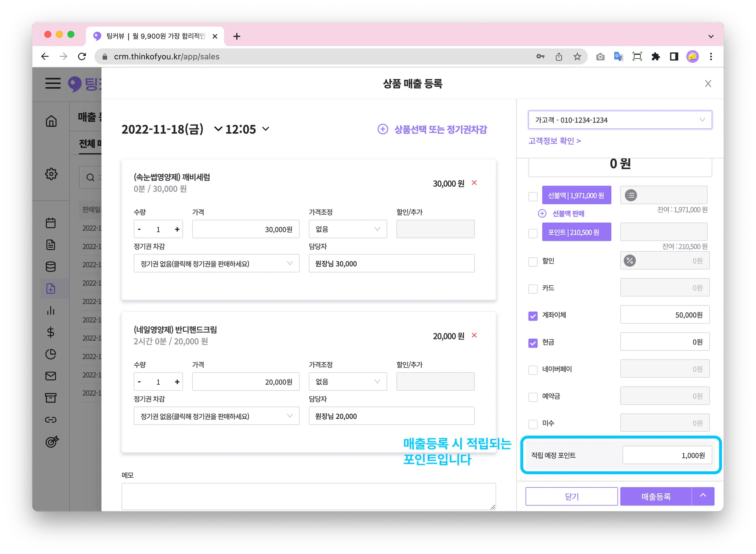
Task: Click the mail envelope sidebar icon
Action: click(x=51, y=376)
